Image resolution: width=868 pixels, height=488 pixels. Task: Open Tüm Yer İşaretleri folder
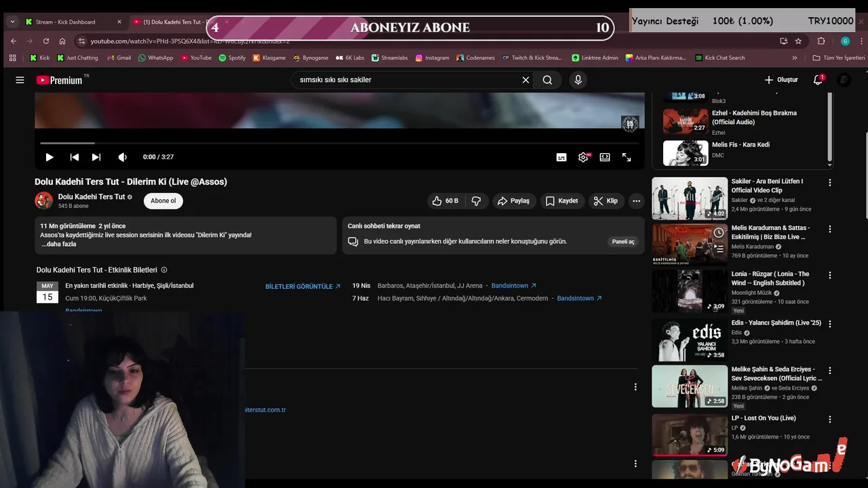click(838, 58)
